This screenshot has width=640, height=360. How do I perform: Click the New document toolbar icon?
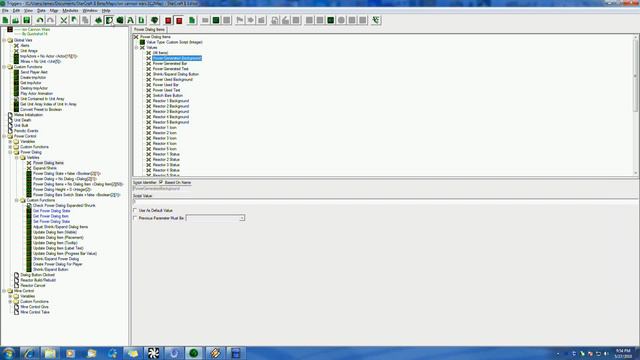pos(5,20)
